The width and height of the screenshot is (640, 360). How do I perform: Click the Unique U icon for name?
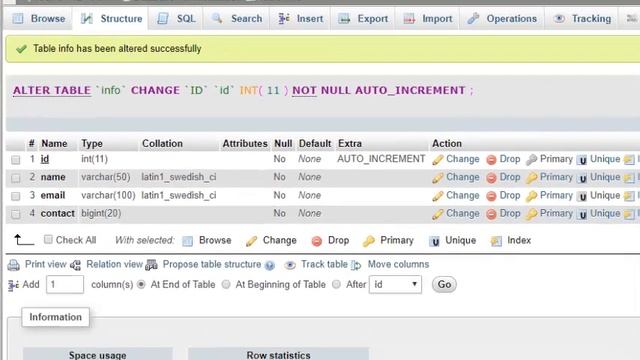point(582,178)
